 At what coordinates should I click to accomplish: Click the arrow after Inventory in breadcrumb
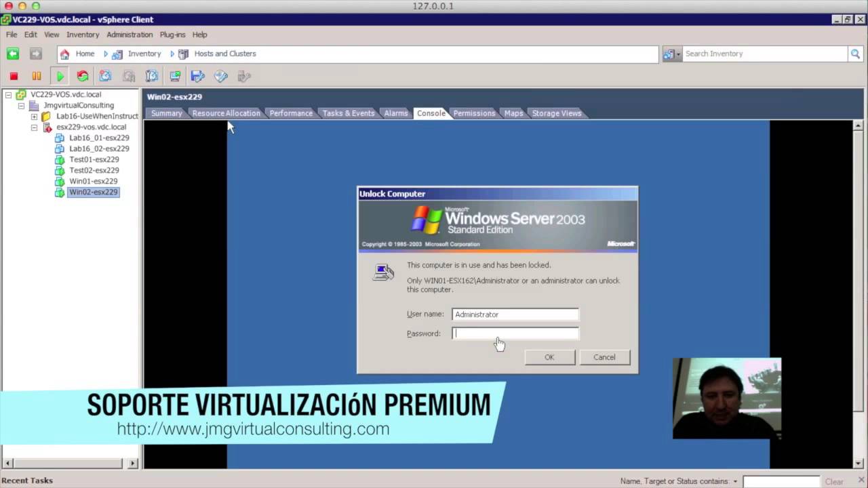pos(172,54)
